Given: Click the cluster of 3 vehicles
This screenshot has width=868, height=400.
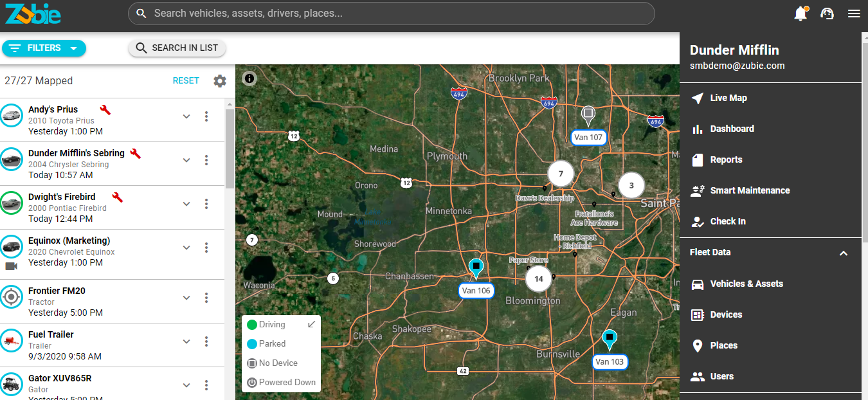Looking at the screenshot, I should tap(631, 185).
